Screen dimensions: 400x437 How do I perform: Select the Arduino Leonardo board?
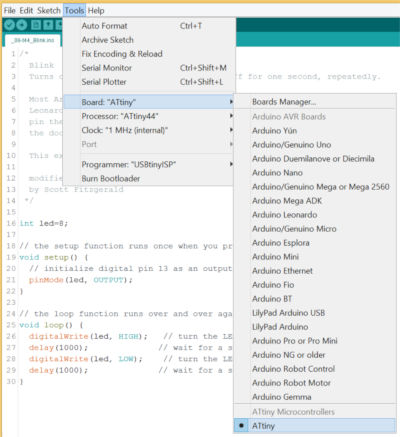tap(315, 215)
